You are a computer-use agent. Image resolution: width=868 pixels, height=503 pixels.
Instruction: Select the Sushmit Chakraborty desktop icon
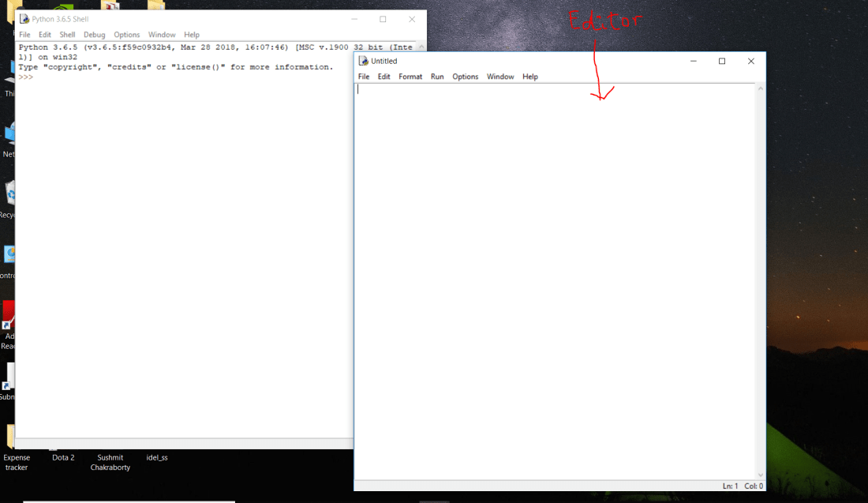coord(110,462)
